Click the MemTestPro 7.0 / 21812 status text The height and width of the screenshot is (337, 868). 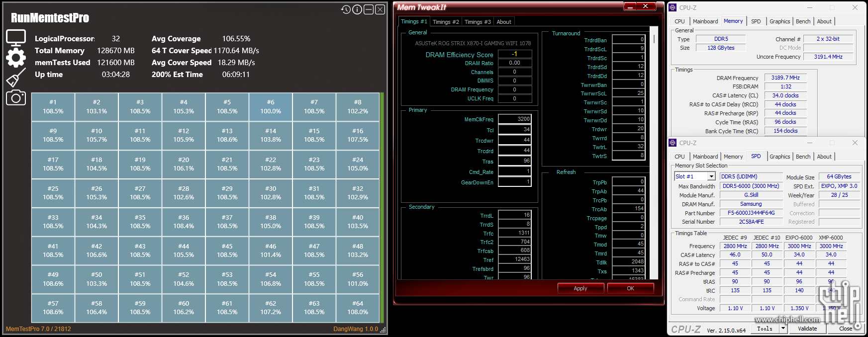pyautogui.click(x=38, y=329)
